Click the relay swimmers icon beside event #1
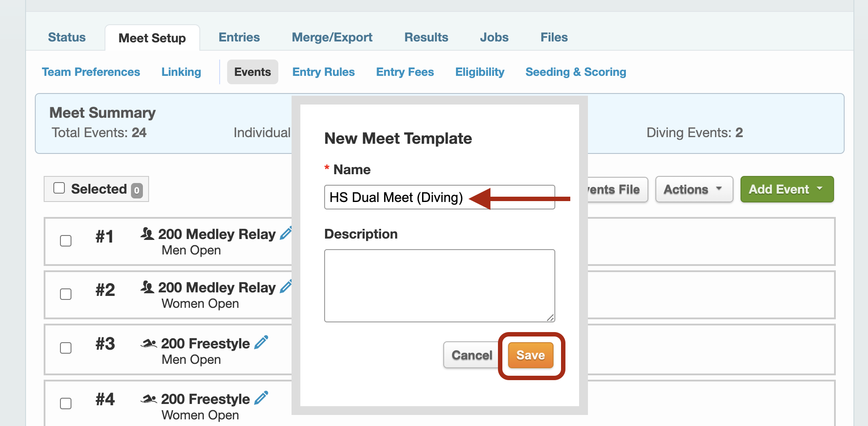The image size is (868, 426). pos(148,233)
